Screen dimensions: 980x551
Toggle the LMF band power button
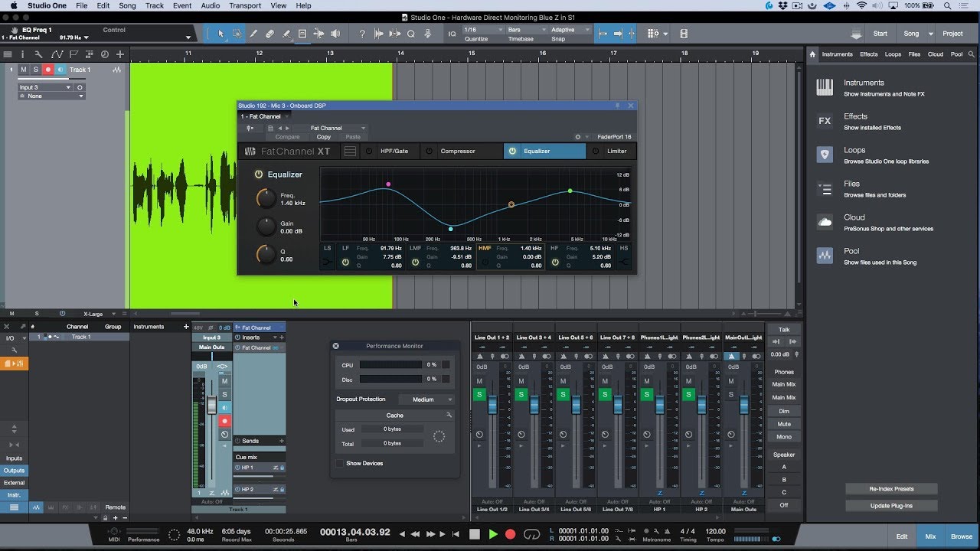pos(416,262)
